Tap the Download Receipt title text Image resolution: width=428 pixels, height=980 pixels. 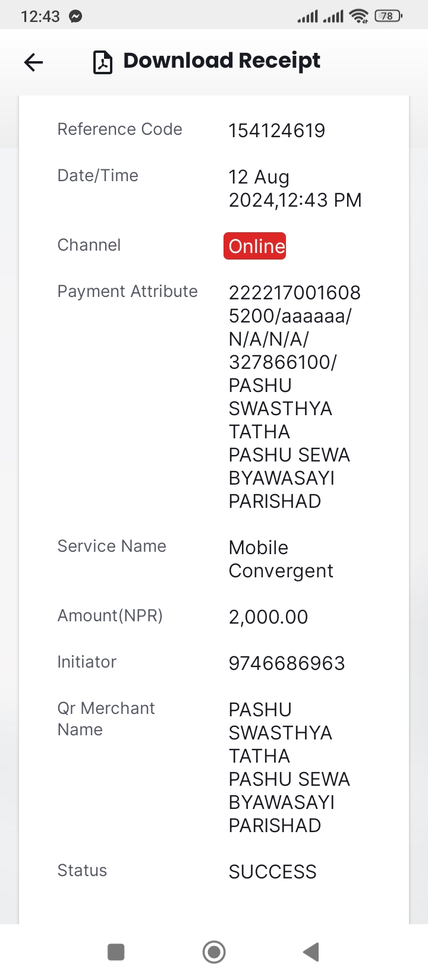[222, 61]
